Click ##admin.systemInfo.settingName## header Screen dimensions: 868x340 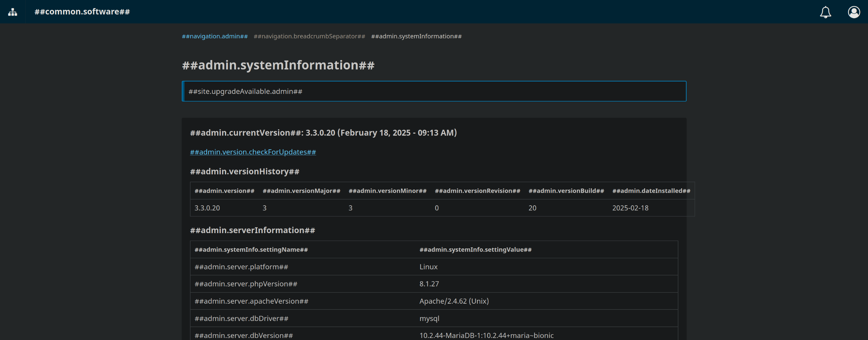[251, 250]
